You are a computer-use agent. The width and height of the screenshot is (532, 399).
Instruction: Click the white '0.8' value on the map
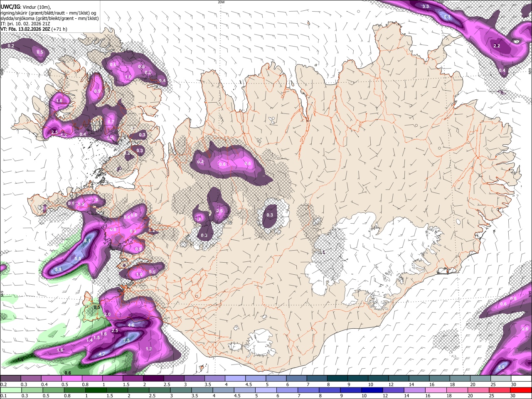click(113, 229)
